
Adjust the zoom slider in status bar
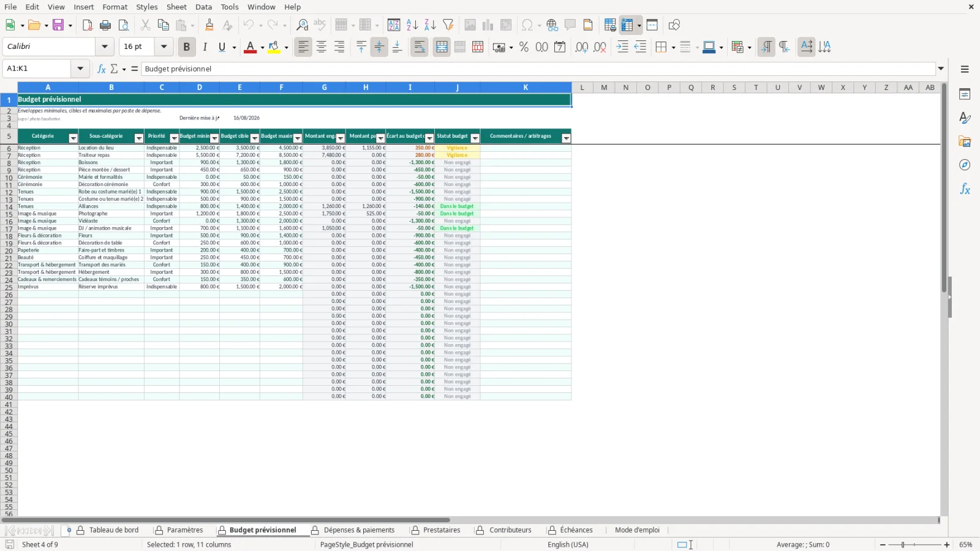coord(914,545)
